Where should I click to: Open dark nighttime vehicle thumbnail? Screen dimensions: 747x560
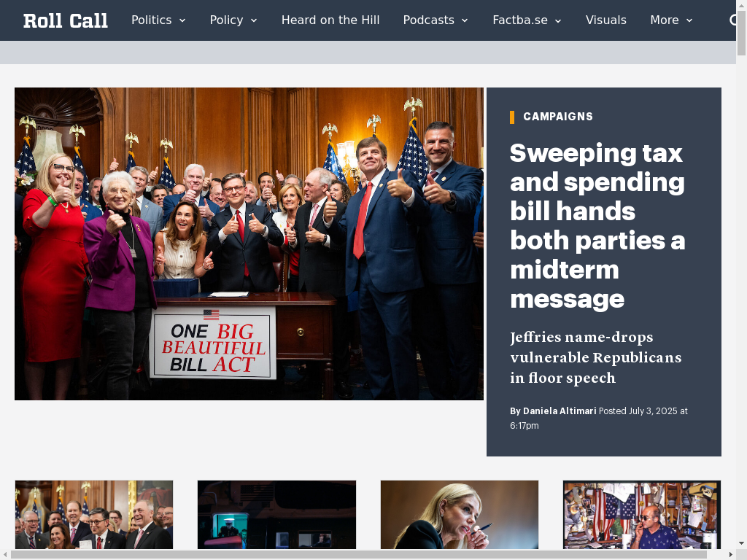276,515
